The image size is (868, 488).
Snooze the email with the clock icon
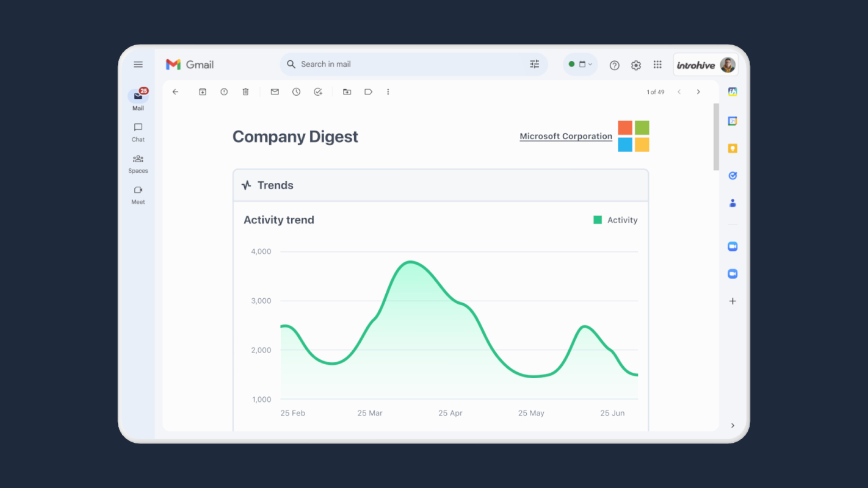(x=296, y=92)
